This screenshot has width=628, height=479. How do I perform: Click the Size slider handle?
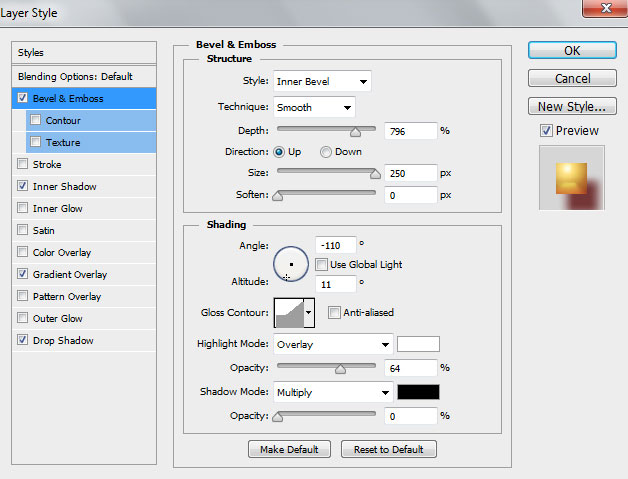click(x=375, y=173)
